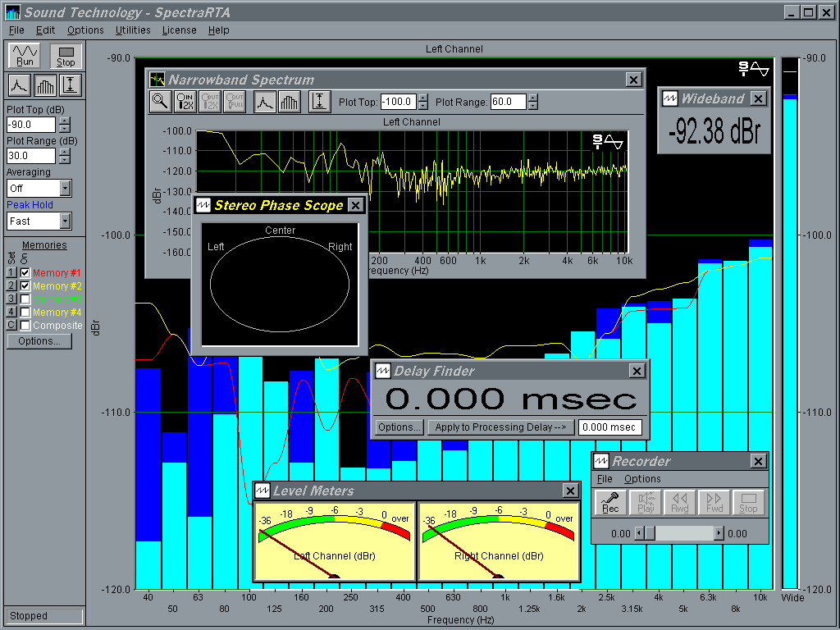Click Options... button under Memories
Viewport: 840px width, 630px height.
pos(39,341)
